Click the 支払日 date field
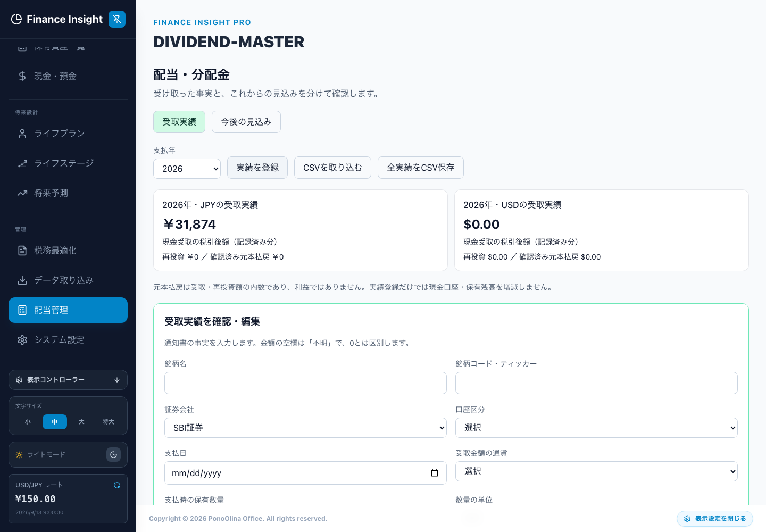Viewport: 766px width, 532px height. coord(305,473)
